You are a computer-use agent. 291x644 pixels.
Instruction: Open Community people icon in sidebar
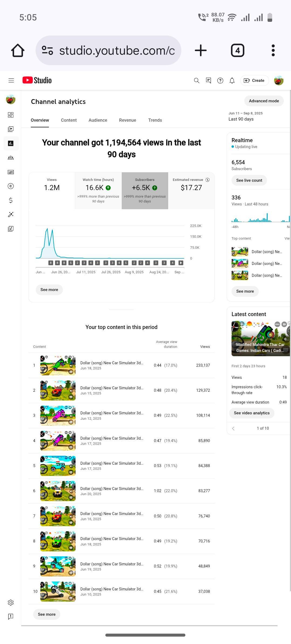(11, 158)
